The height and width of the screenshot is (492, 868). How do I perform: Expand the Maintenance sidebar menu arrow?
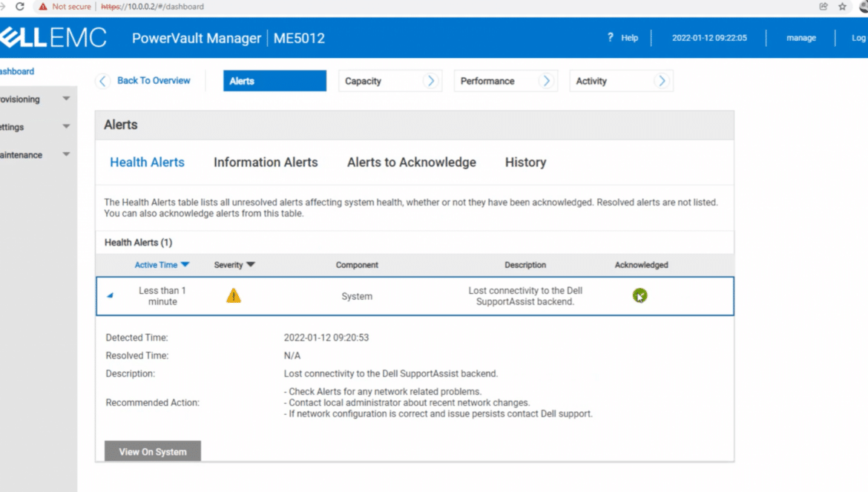click(67, 154)
